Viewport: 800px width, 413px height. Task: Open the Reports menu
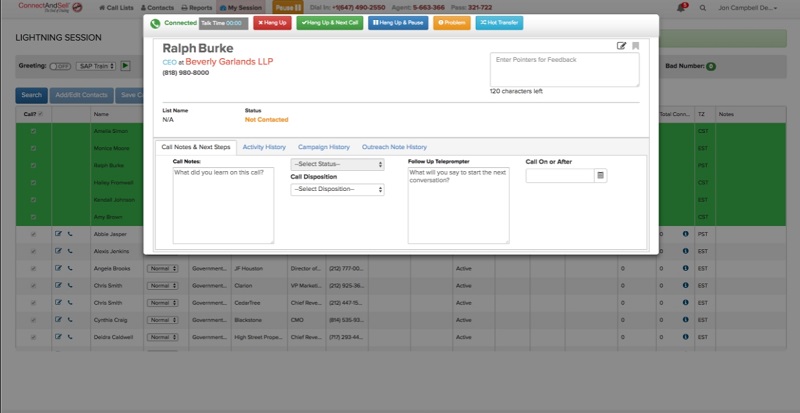pos(196,8)
